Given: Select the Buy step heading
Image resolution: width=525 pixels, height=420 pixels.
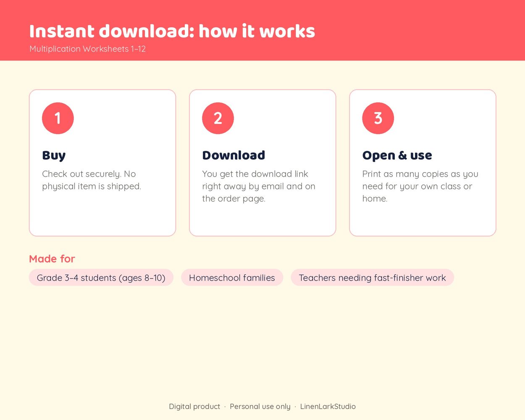Looking at the screenshot, I should click(x=54, y=155).
